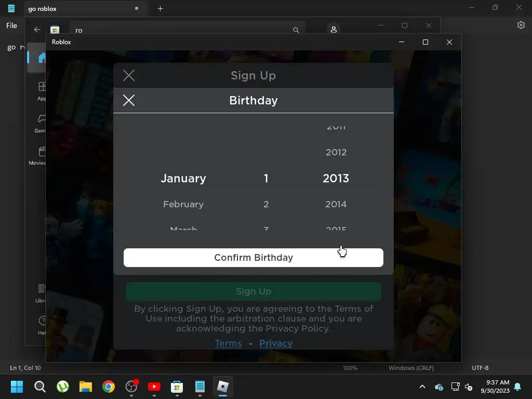Select year 2012 in the year picker
The width and height of the screenshot is (532, 399).
[x=336, y=152]
